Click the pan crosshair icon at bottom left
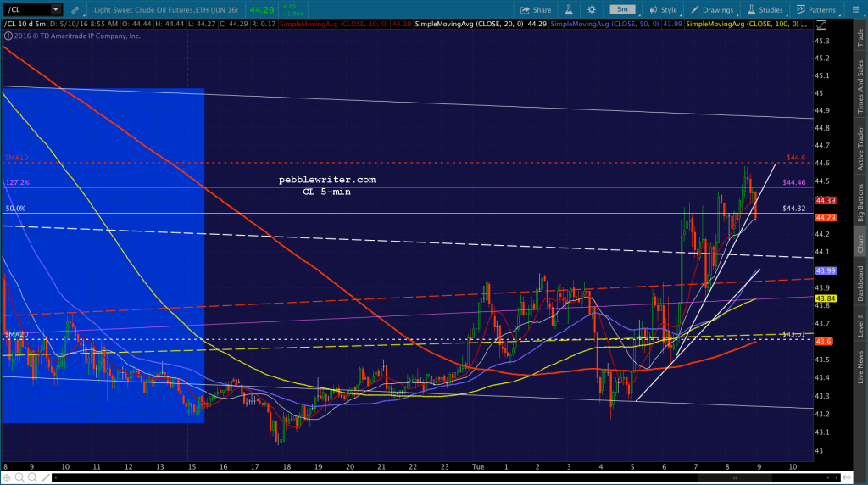The height and width of the screenshot is (485, 868). [7, 477]
